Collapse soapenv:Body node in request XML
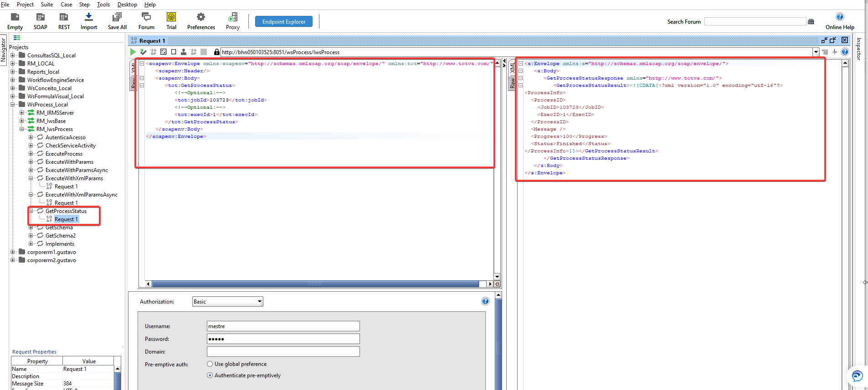Screen dimensions: 868x390 click(142, 78)
